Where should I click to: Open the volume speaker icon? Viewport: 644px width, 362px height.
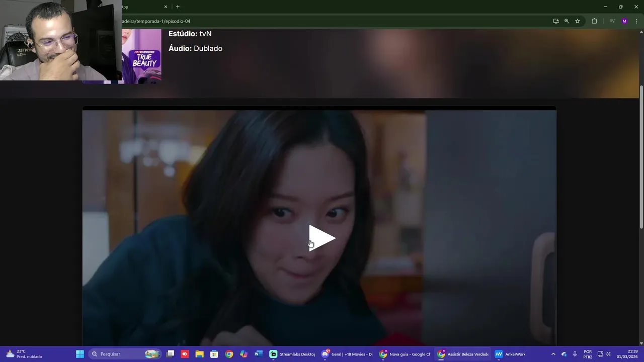pyautogui.click(x=608, y=354)
